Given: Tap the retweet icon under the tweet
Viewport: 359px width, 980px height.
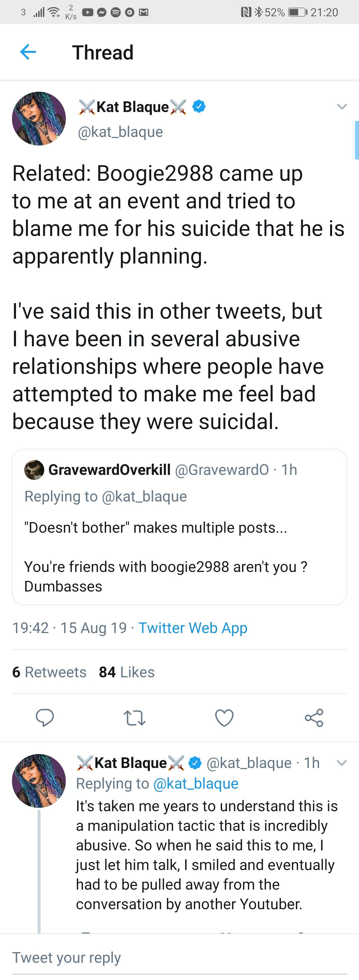Looking at the screenshot, I should (x=135, y=717).
